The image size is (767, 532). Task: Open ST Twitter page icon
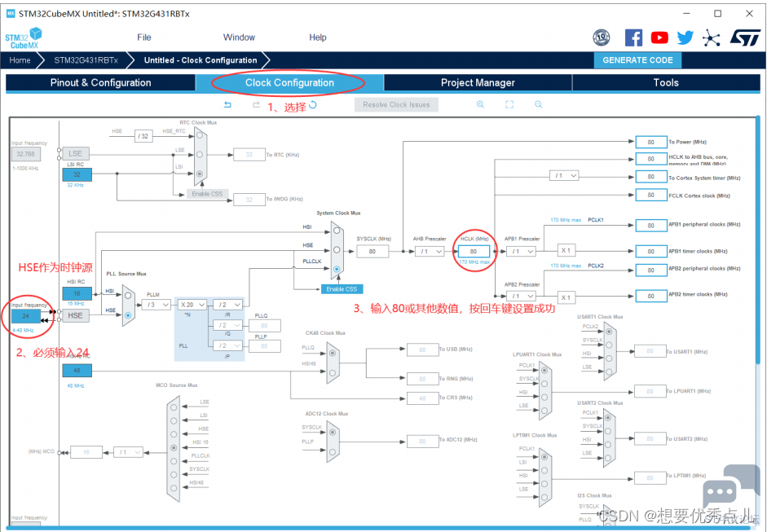685,37
